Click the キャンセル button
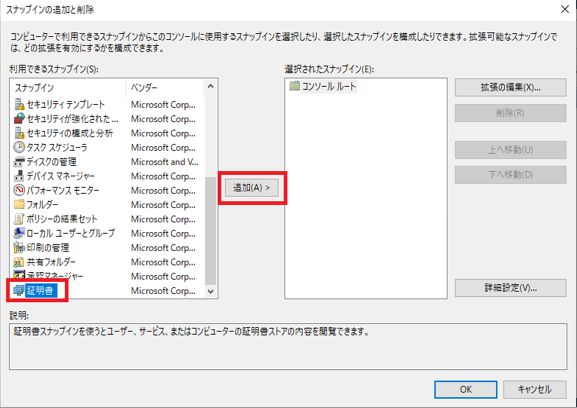 click(x=534, y=389)
